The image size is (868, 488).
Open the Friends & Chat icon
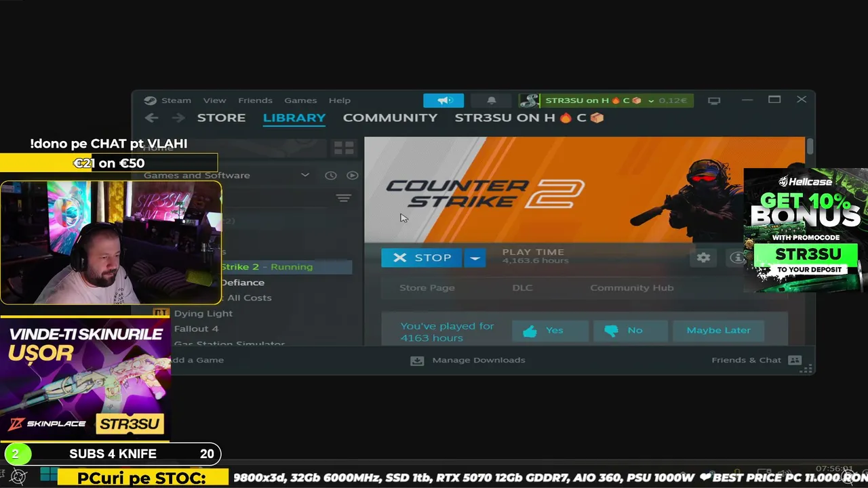click(795, 361)
